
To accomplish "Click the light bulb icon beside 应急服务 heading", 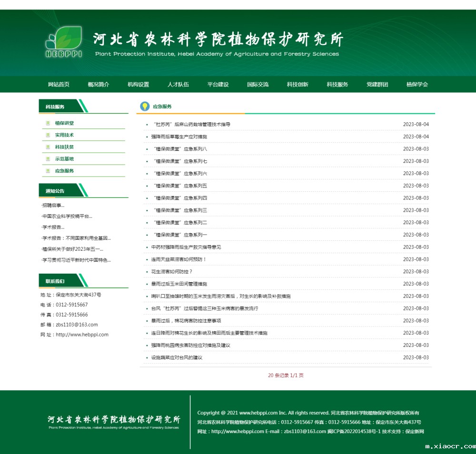I will point(145,106).
